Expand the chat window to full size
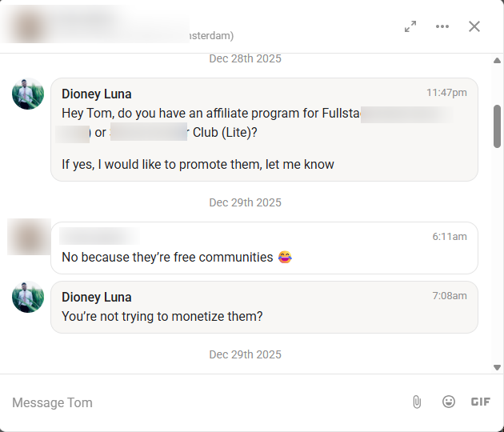Image resolution: width=504 pixels, height=432 pixels. click(410, 26)
